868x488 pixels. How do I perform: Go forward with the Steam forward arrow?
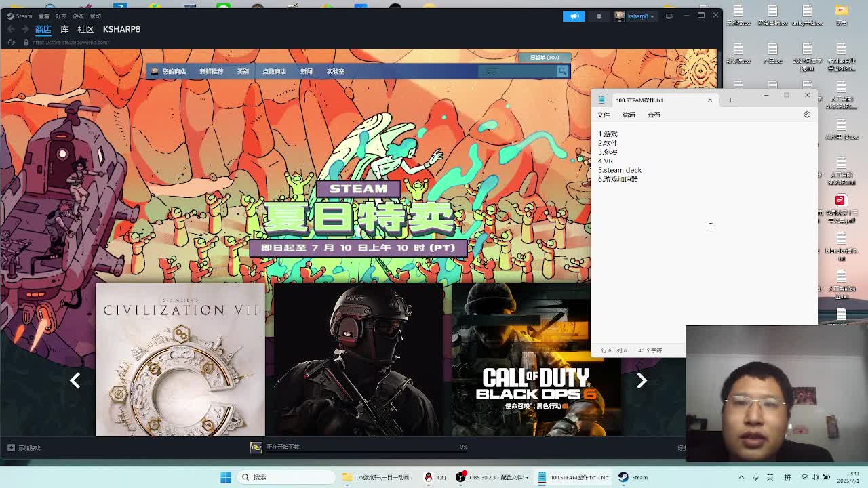coord(25,29)
